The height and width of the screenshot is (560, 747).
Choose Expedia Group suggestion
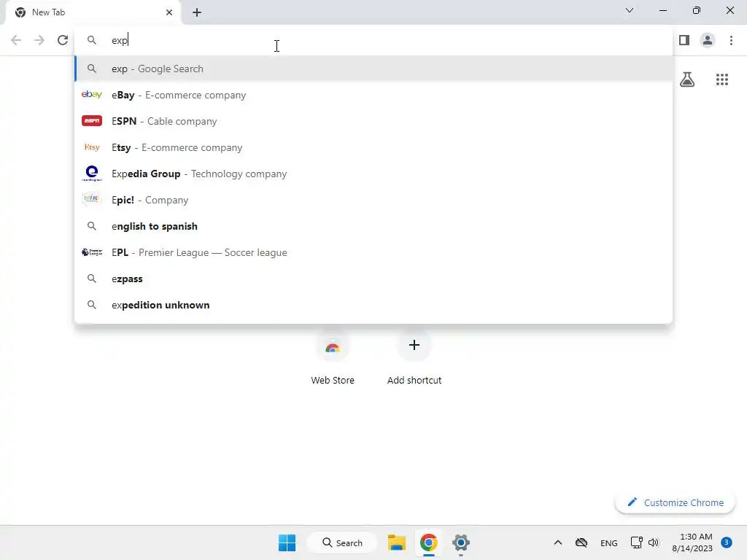coord(374,174)
